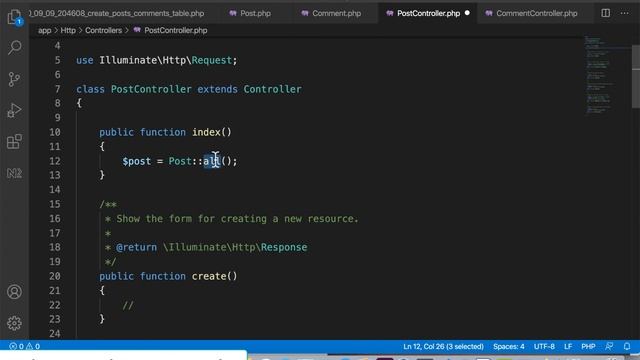
Task: Split the editor to the right
Action: pyautogui.click(x=606, y=13)
